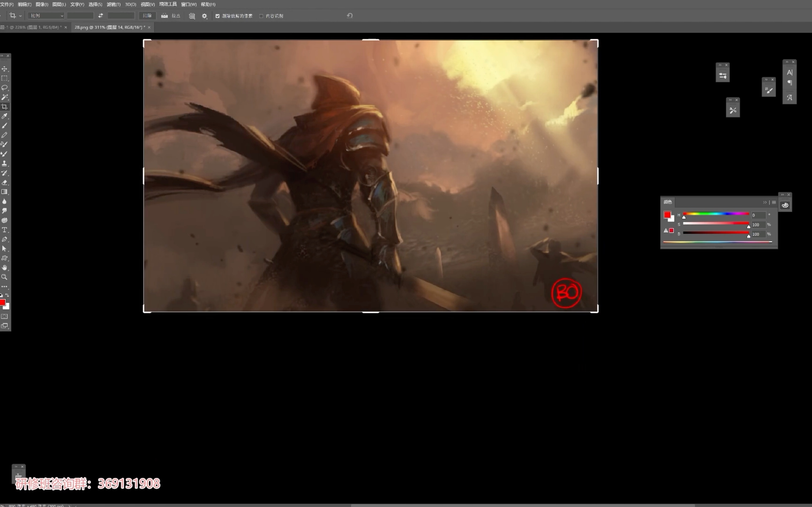Click the toolbox foreground color swatch
The height and width of the screenshot is (507, 812).
(x=3, y=302)
